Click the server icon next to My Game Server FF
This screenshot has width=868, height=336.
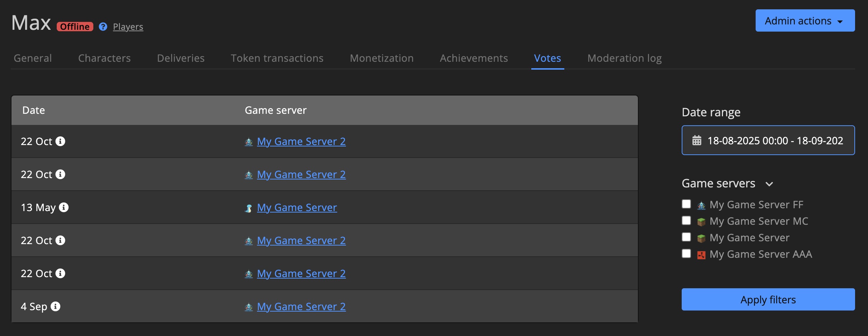click(x=702, y=204)
